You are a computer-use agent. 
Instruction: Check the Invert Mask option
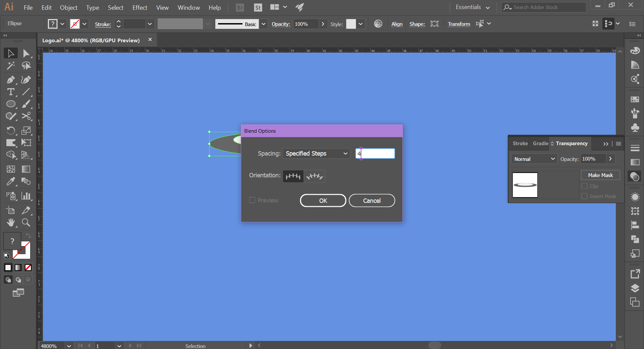point(585,196)
